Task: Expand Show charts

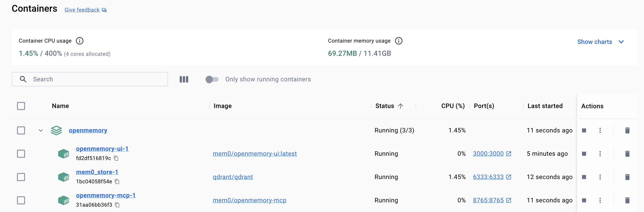Action: [601, 42]
